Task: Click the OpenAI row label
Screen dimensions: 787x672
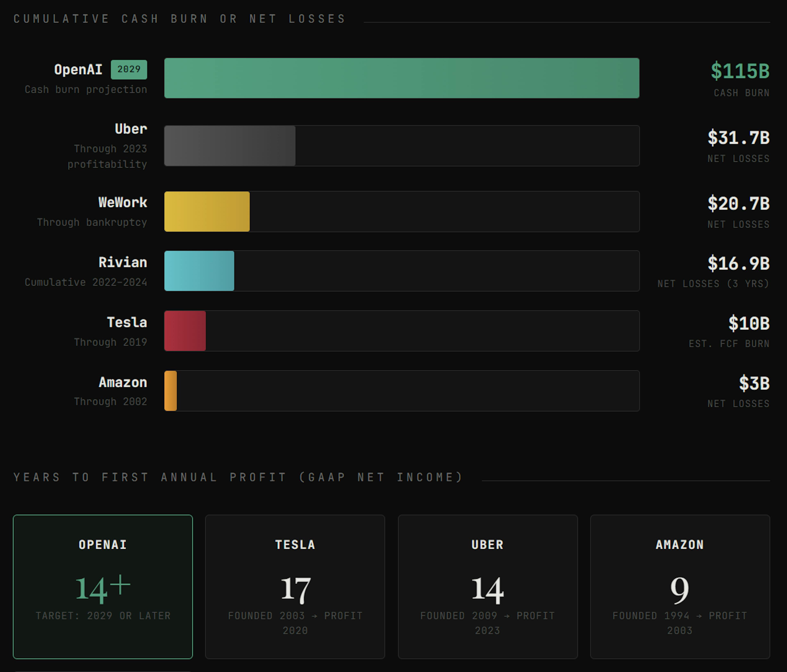Action: coord(78,70)
